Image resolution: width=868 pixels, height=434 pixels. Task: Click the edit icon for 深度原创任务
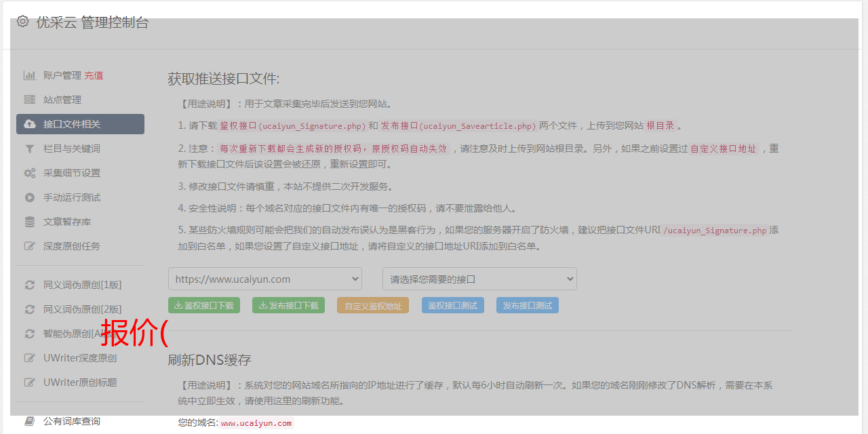click(30, 246)
